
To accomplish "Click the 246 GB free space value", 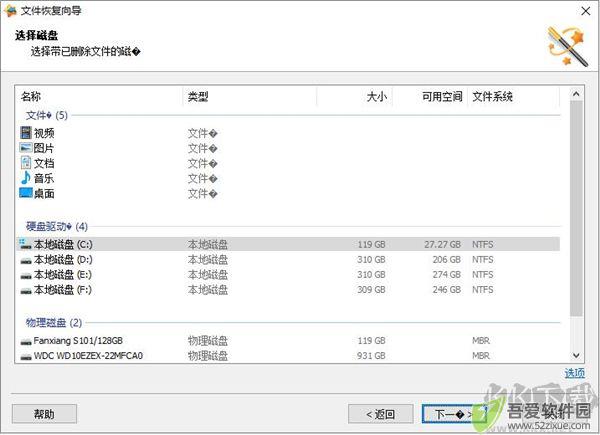I will point(447,290).
